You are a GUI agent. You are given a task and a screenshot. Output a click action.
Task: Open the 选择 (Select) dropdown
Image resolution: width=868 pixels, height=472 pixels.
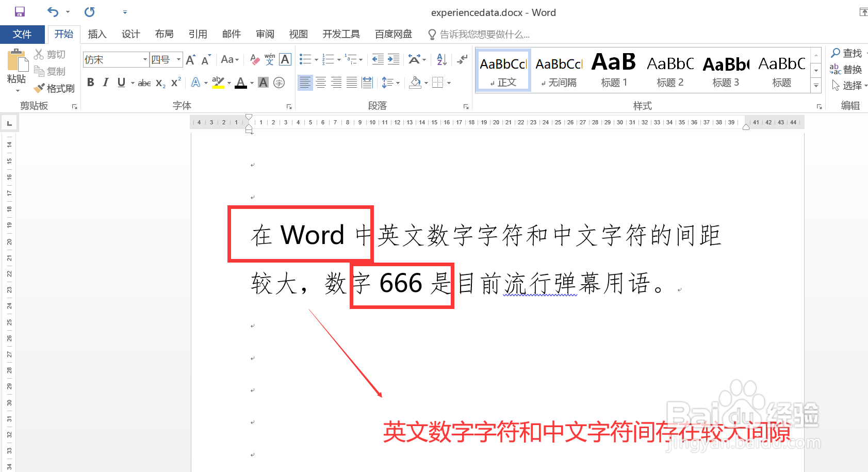[849, 85]
